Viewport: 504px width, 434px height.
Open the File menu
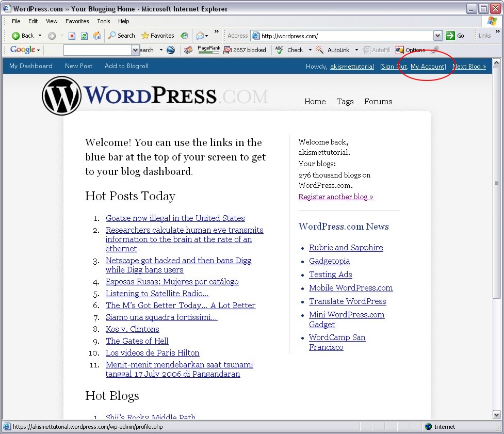[x=16, y=21]
